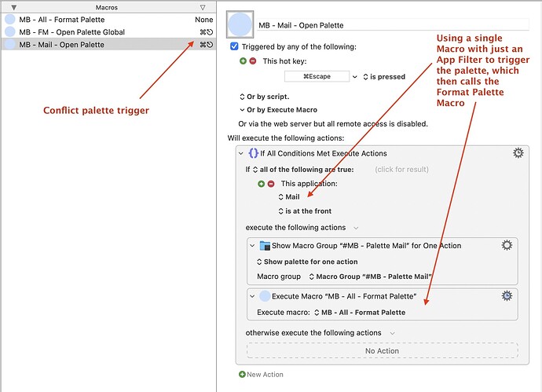Open gear menu of If All Conditions action
Screen dimensions: 542x392
click(518, 152)
